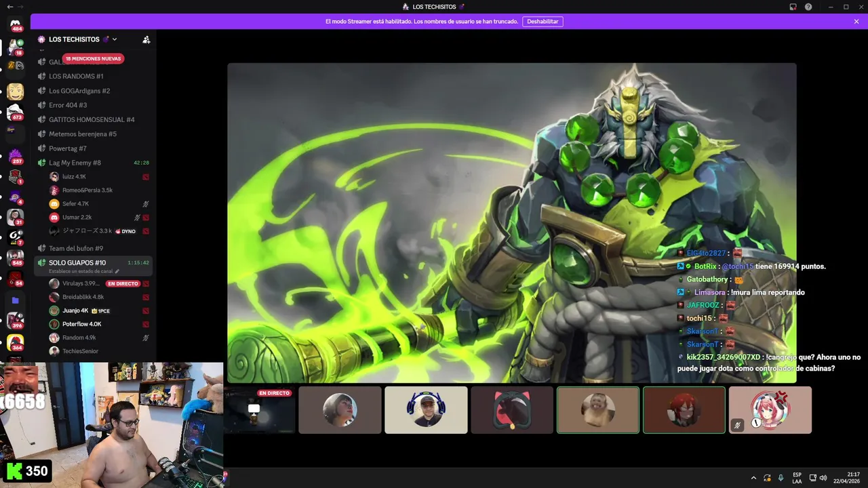This screenshot has width=868, height=488.
Task: Click the invite people icon beside server name
Action: pyautogui.click(x=146, y=39)
